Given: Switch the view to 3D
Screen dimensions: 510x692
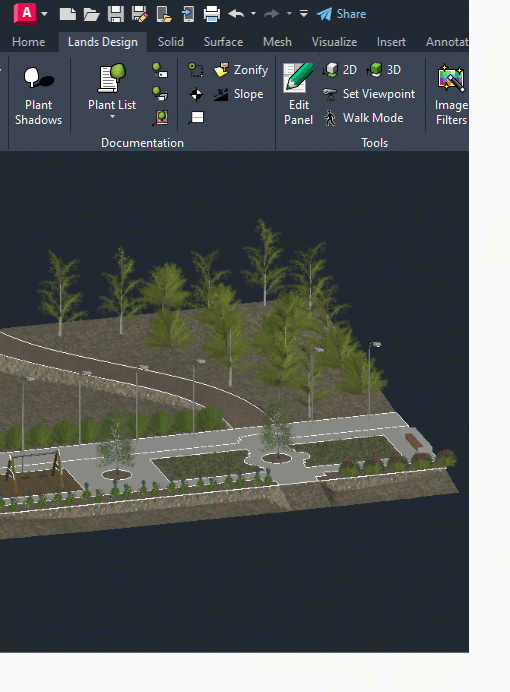Looking at the screenshot, I should 384,70.
